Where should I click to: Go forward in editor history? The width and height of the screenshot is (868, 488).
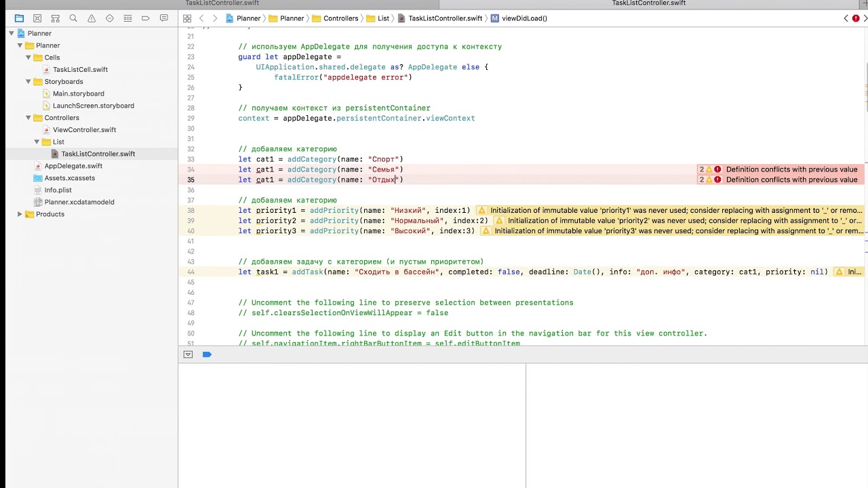pos(215,18)
